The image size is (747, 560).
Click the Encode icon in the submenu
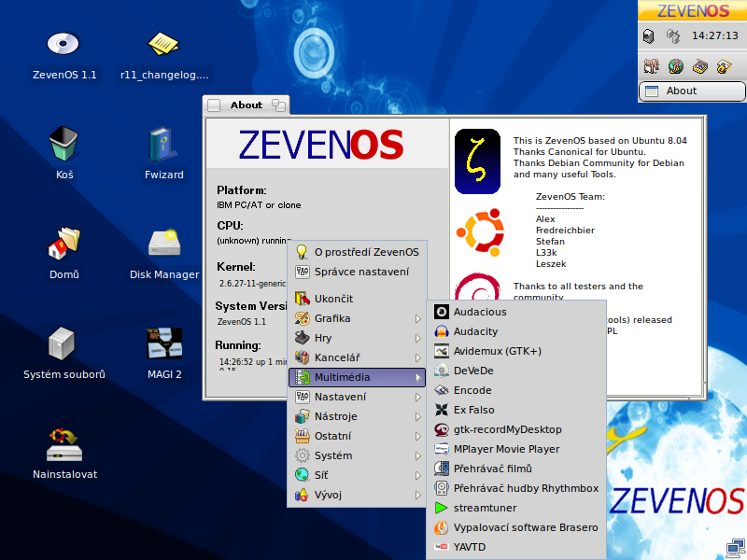[442, 390]
